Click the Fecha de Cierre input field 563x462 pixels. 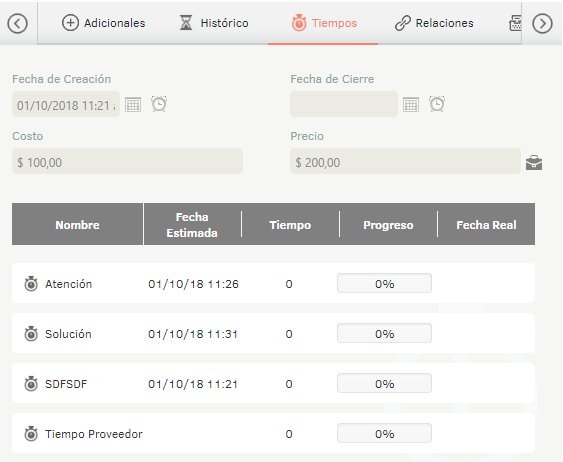344,104
